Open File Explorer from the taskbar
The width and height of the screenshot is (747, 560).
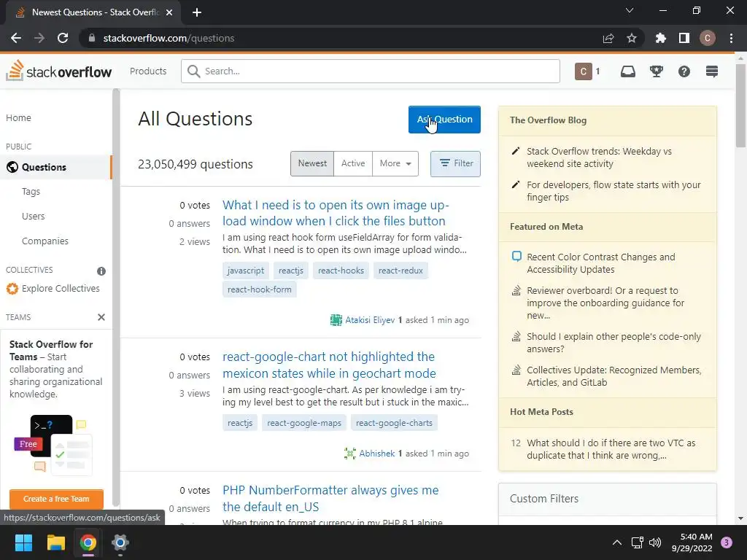pos(55,542)
